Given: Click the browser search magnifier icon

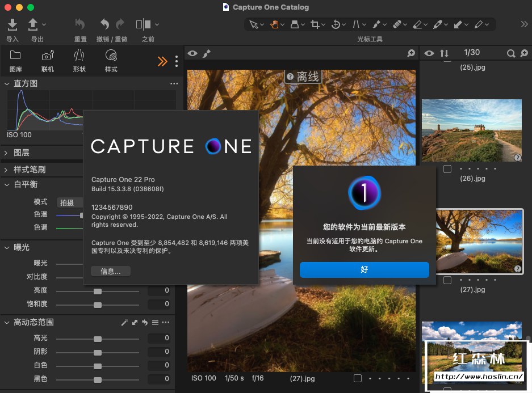Looking at the screenshot, I should pyautogui.click(x=511, y=53).
